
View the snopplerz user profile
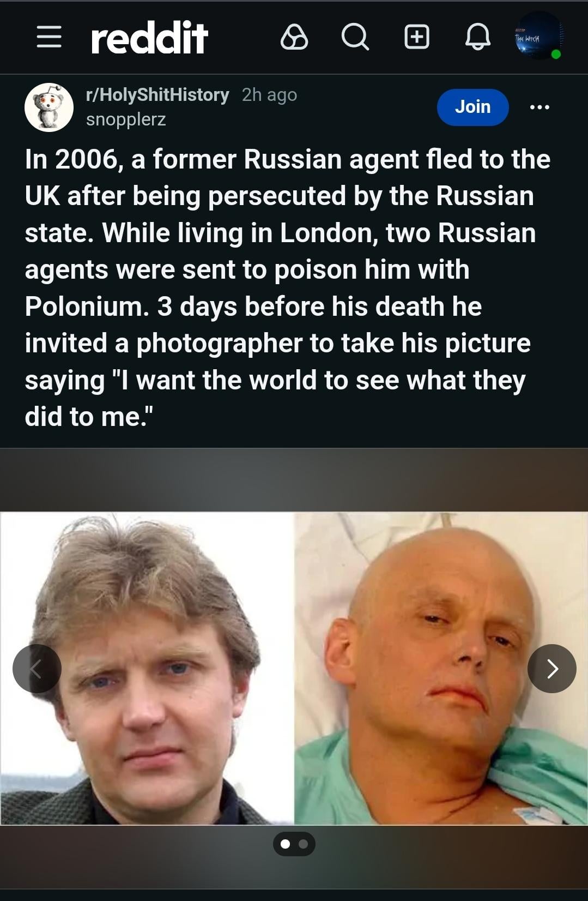click(126, 119)
